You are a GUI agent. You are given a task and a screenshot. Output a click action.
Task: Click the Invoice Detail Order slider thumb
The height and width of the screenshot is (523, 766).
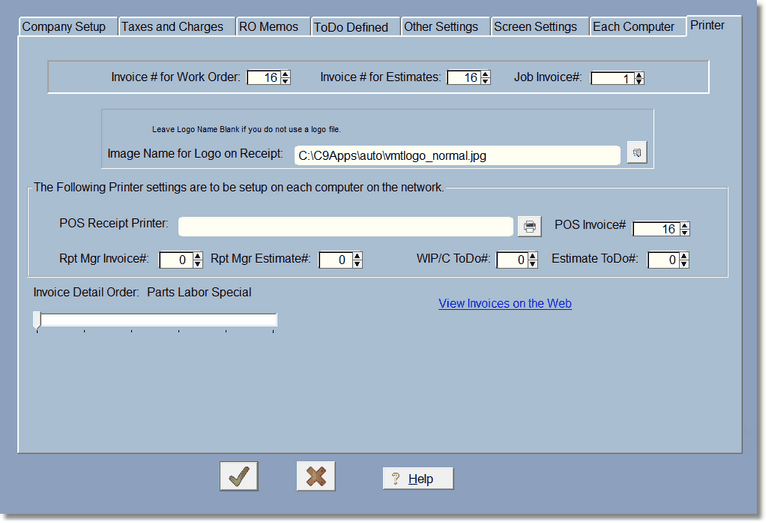(37, 320)
